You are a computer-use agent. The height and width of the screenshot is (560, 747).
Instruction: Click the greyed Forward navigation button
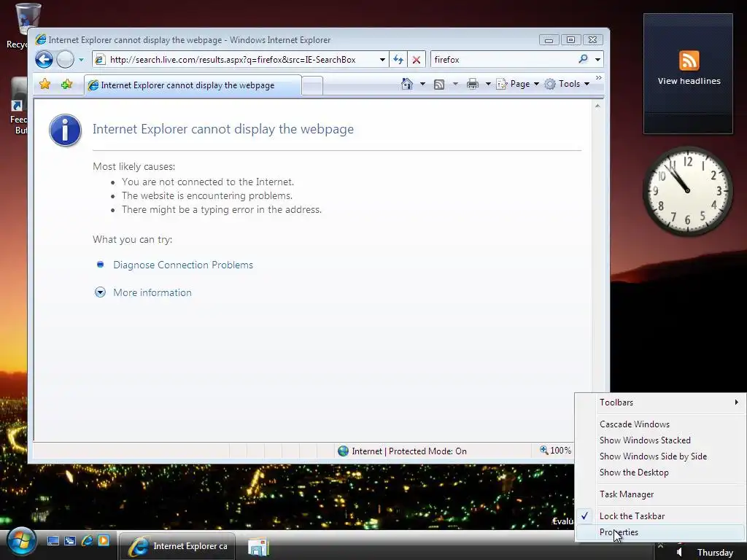pos(65,60)
